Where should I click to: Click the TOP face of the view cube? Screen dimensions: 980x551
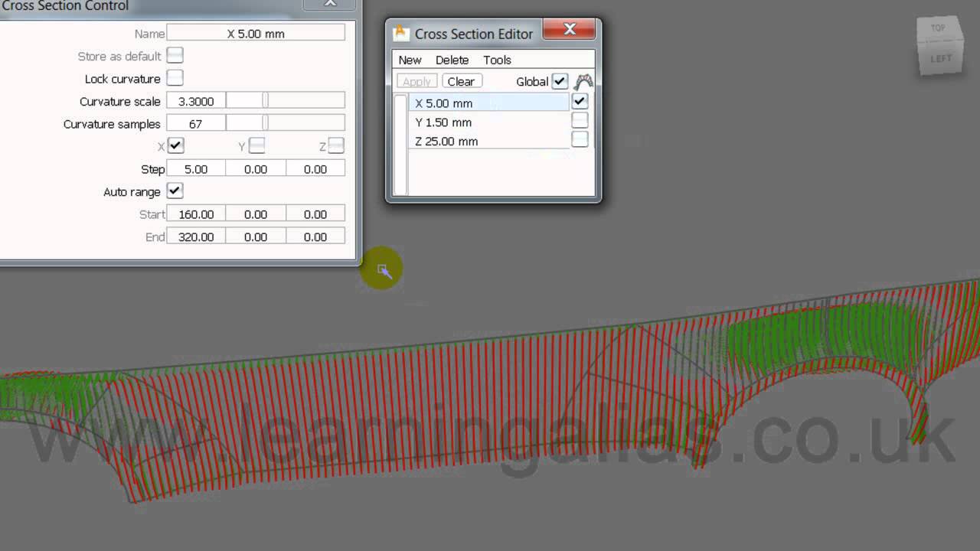pyautogui.click(x=938, y=28)
